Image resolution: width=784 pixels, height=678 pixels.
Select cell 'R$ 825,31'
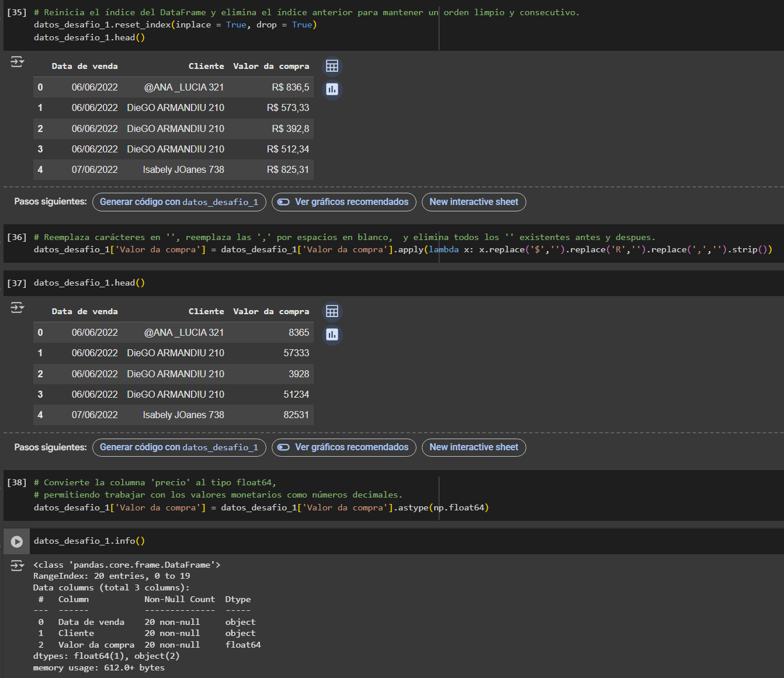tap(288, 170)
